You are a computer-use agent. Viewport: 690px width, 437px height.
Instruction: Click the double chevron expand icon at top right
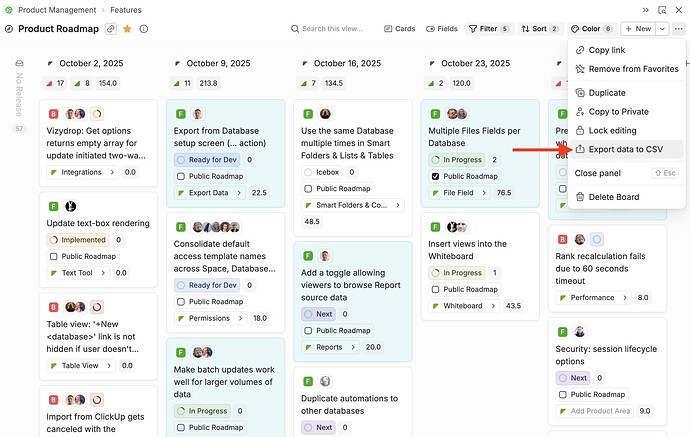(646, 10)
